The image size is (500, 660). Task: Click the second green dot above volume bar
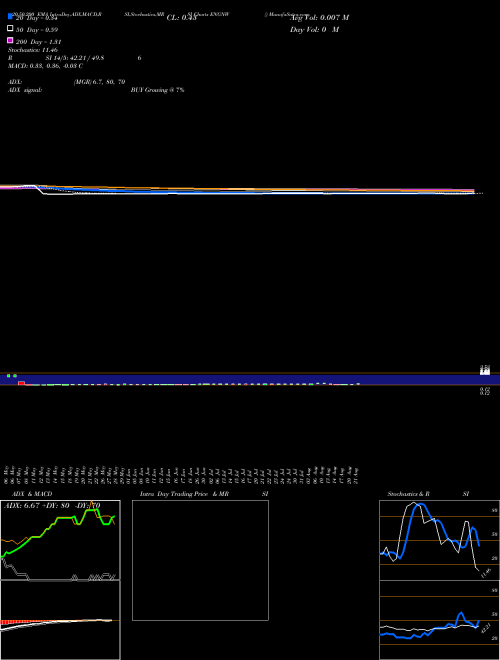point(15,375)
